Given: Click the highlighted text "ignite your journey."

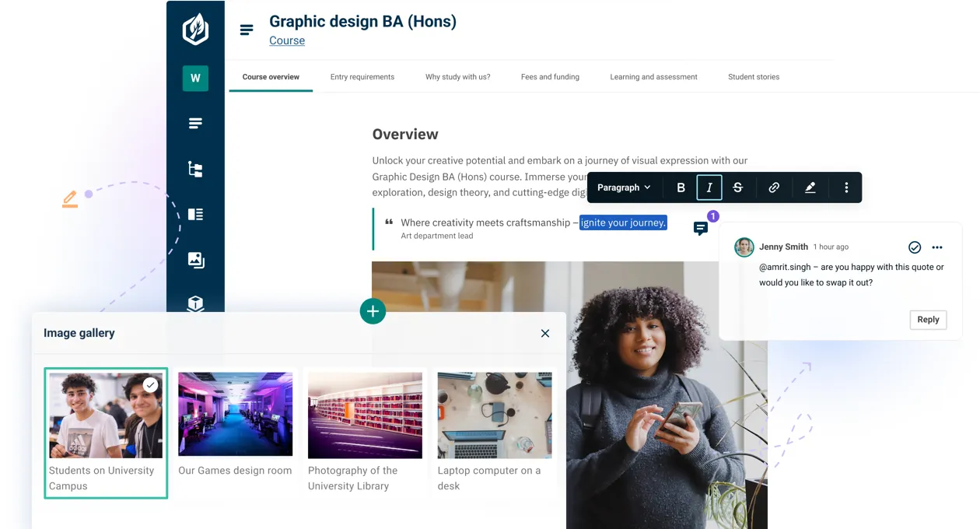Looking at the screenshot, I should (x=623, y=222).
